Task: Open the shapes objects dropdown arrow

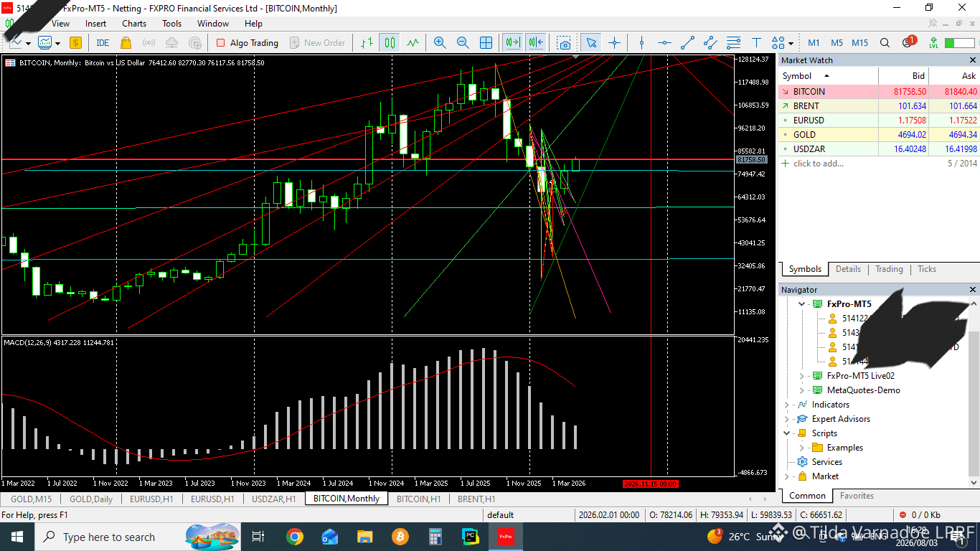Action: click(791, 43)
